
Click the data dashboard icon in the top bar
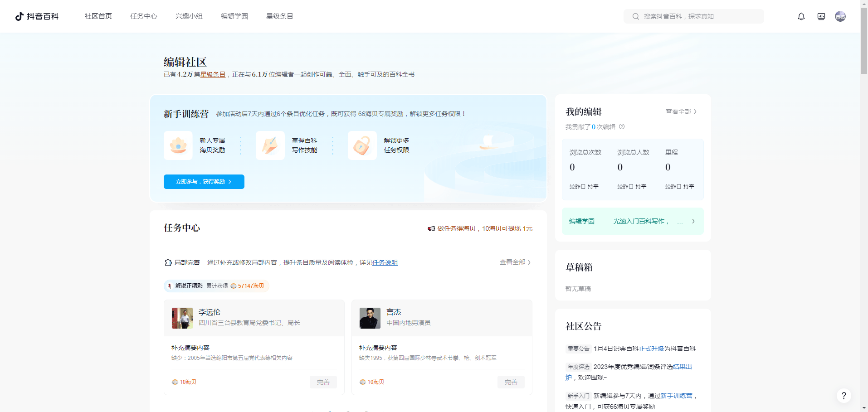point(821,16)
